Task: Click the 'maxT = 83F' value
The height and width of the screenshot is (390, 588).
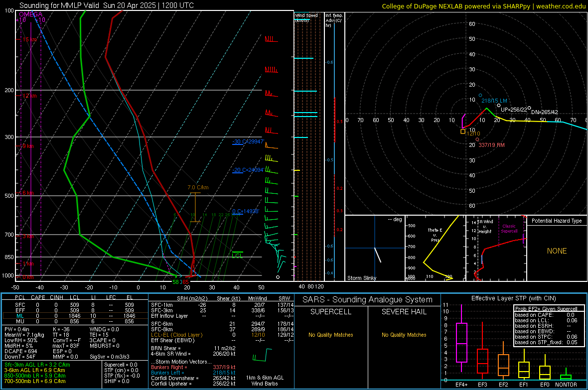Action: click(x=66, y=346)
